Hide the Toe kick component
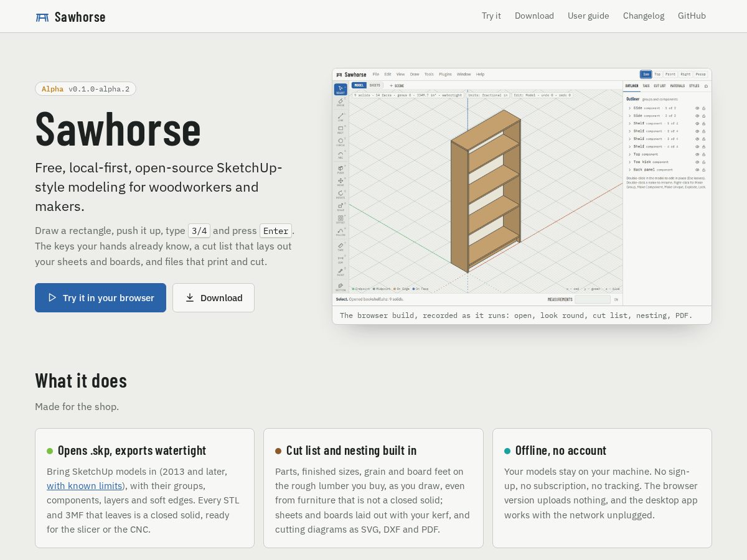The height and width of the screenshot is (560, 747). pos(697,162)
